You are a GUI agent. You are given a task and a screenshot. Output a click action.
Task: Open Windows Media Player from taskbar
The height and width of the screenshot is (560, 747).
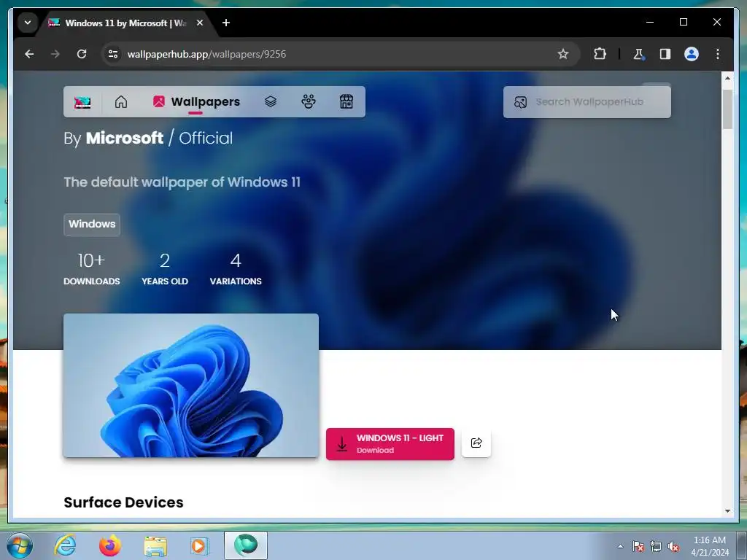200,545
